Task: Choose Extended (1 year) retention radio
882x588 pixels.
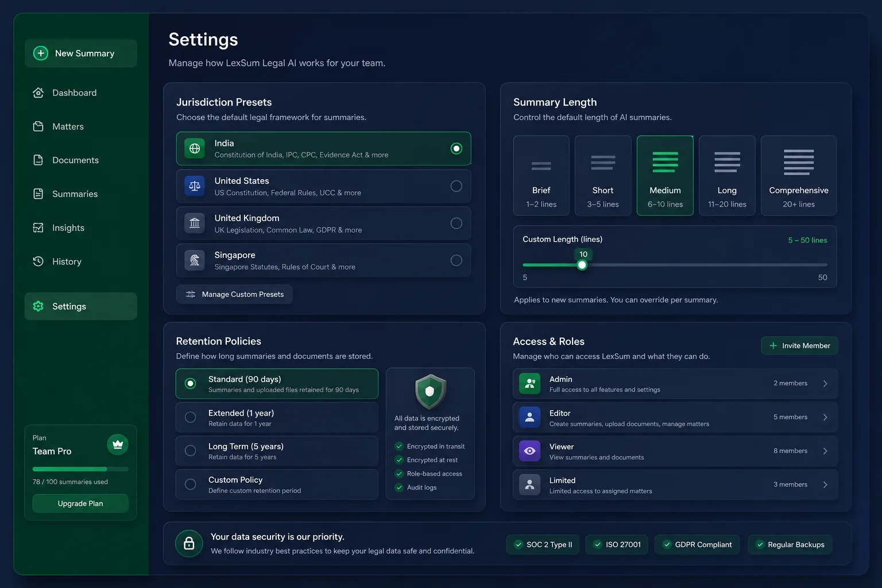Action: (x=191, y=417)
